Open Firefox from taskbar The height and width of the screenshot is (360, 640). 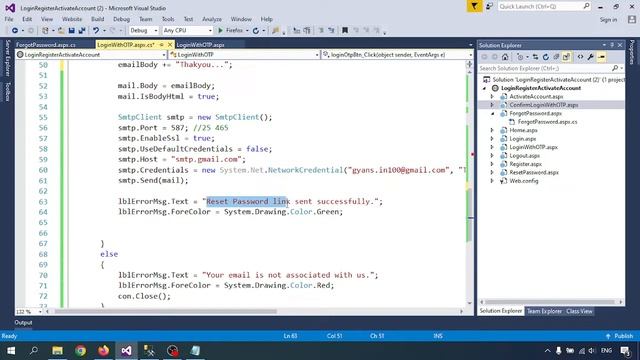(103, 351)
